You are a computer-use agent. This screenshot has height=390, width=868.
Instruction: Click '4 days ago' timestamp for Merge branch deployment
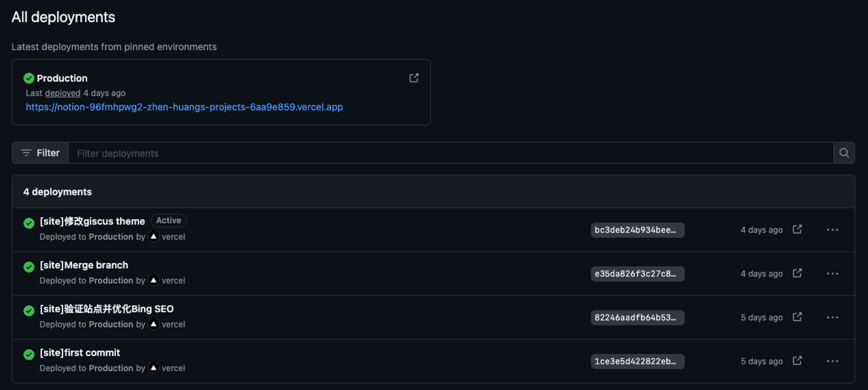762,274
